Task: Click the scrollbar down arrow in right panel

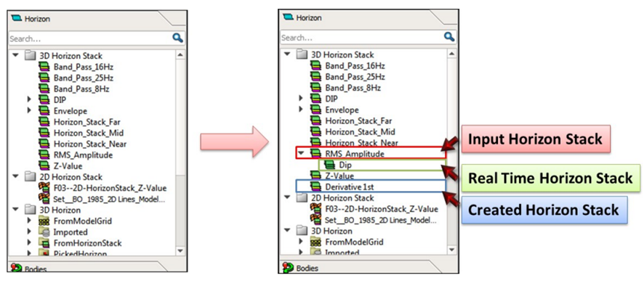Action: (x=451, y=250)
